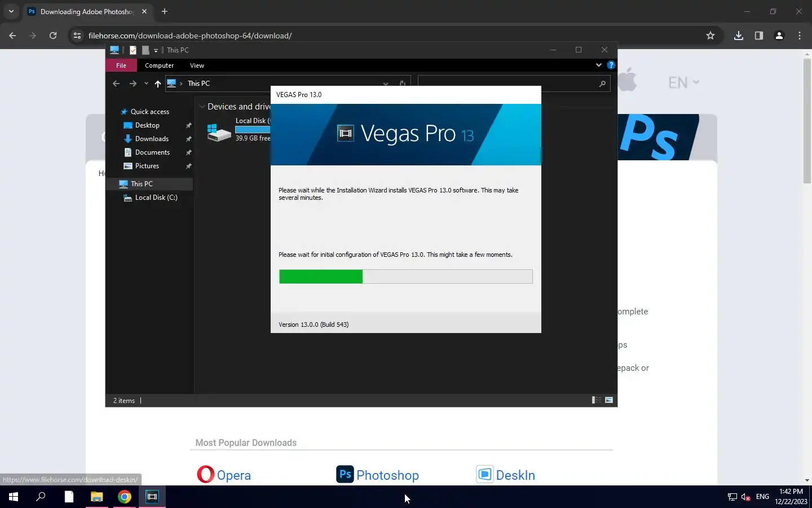This screenshot has width=812, height=508.
Task: Select the Downloading Adobe Photoshop tab
Action: pyautogui.click(x=87, y=11)
